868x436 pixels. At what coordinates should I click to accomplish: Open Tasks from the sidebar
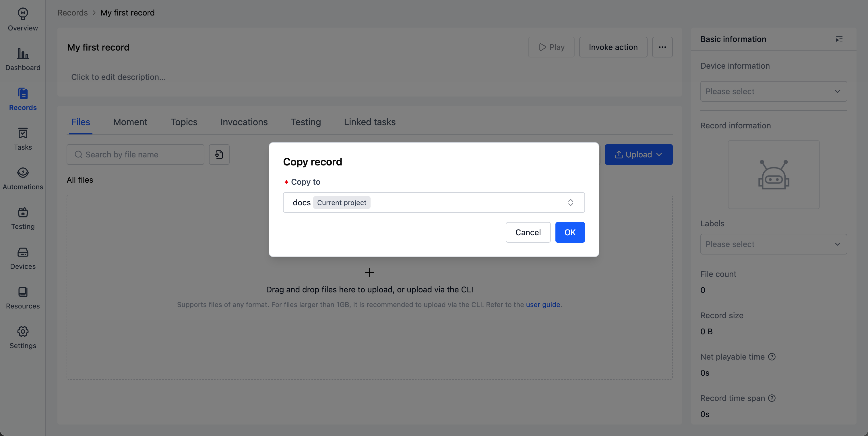(23, 139)
